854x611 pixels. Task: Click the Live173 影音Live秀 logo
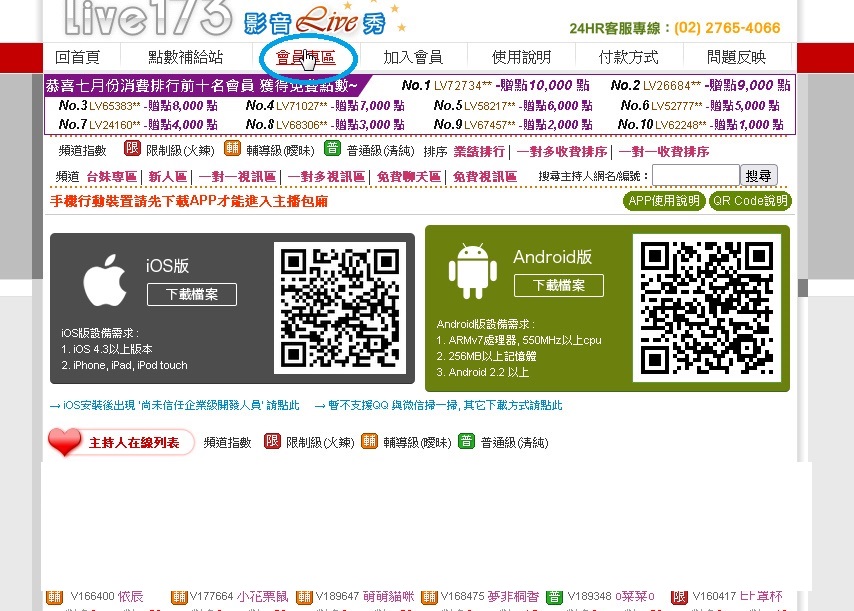point(234,19)
